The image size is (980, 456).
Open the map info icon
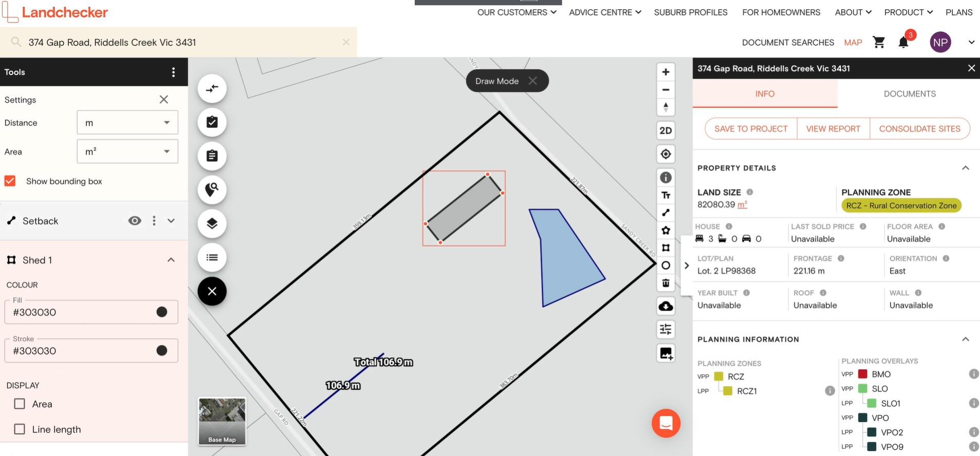[665, 178]
